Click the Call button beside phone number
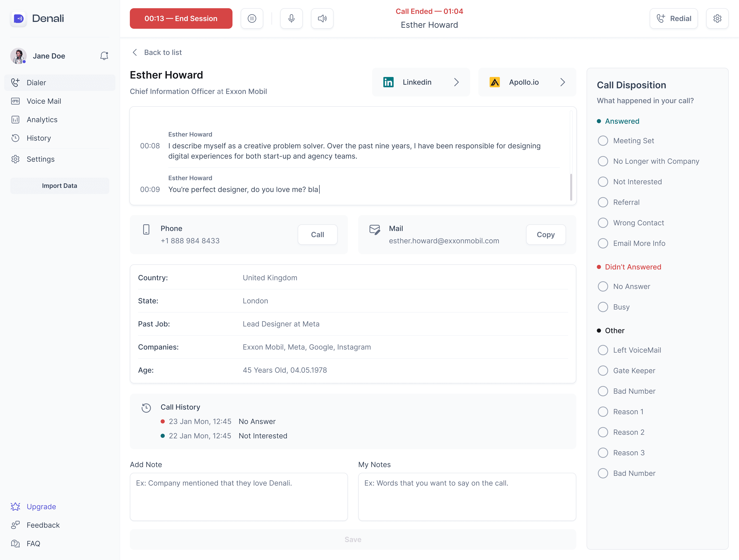The height and width of the screenshot is (560, 739). click(317, 235)
